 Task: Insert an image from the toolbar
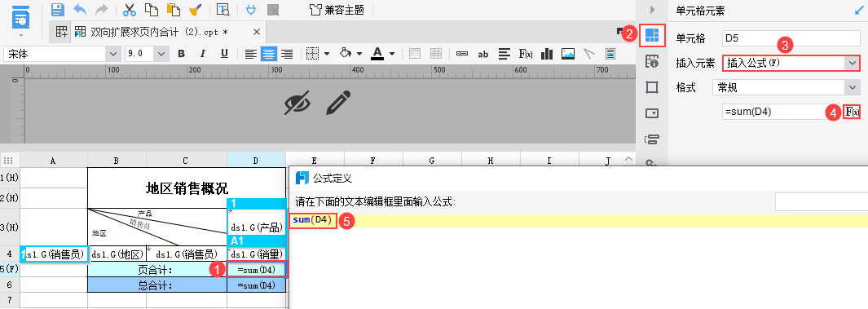(x=568, y=54)
